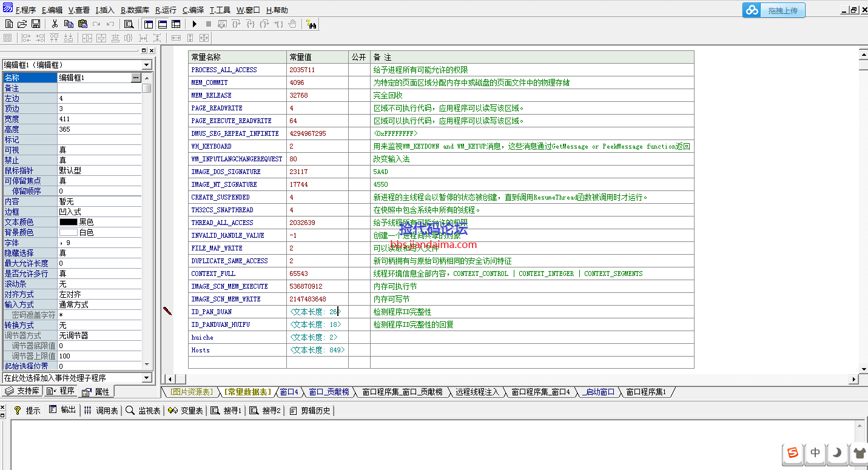
Task: Click the moon icon in the input method bar
Action: pos(837,452)
